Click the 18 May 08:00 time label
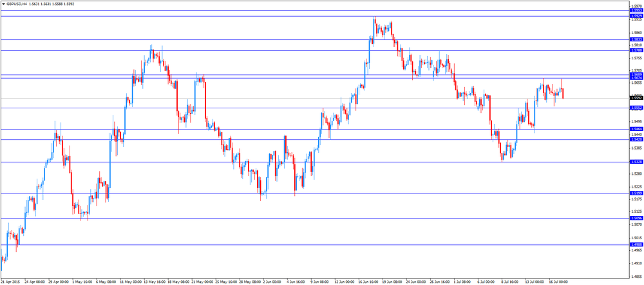 point(178,282)
